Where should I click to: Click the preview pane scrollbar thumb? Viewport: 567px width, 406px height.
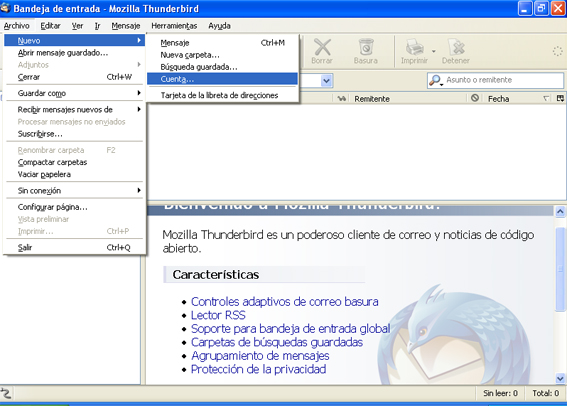[560, 269]
